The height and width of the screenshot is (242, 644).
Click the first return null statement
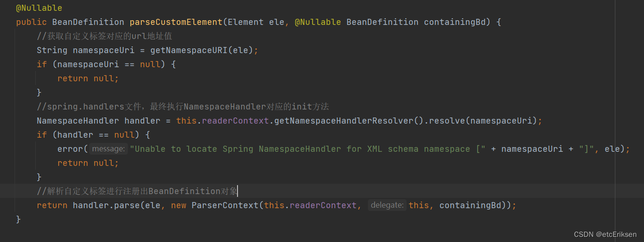[88, 78]
